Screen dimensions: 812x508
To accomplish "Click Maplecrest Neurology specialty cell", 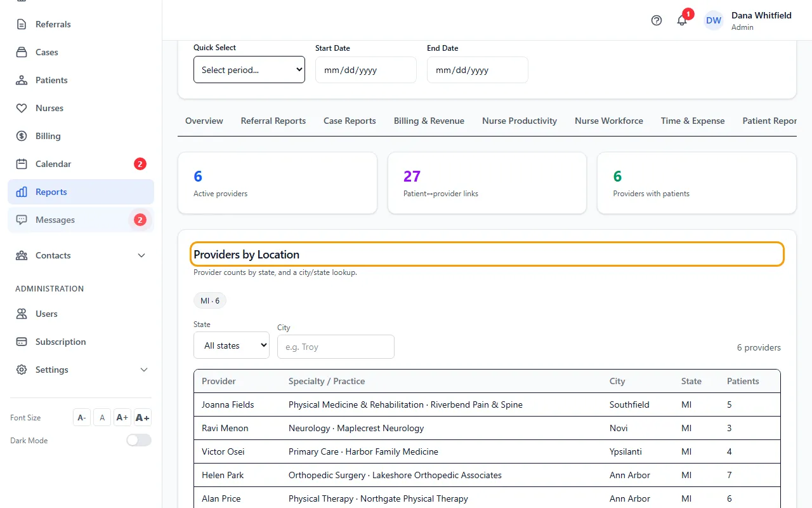I will tap(356, 428).
